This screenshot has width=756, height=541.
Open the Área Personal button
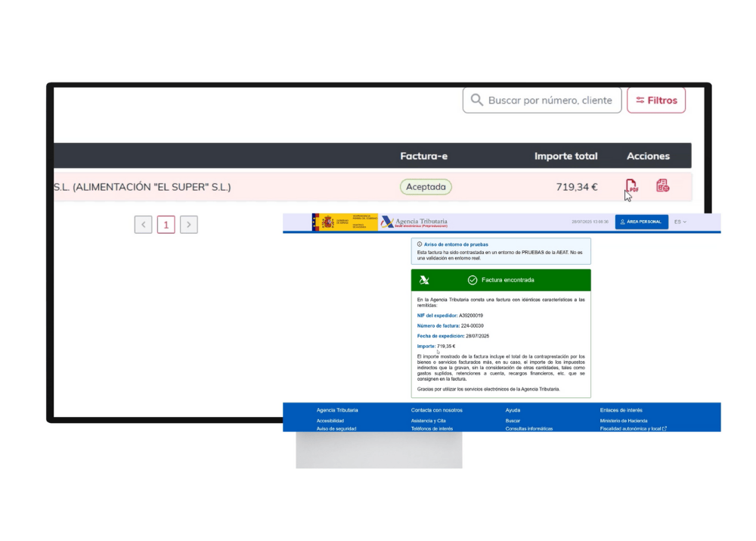coord(641,222)
